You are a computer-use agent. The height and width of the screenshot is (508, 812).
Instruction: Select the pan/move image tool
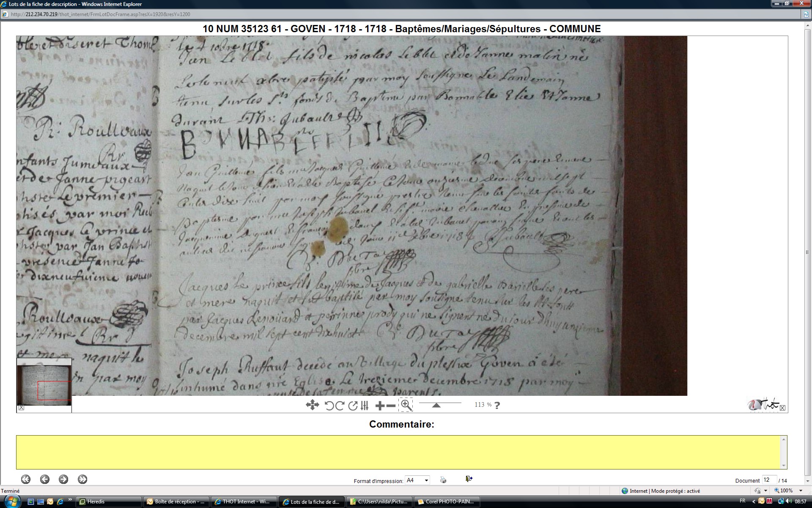tap(312, 405)
